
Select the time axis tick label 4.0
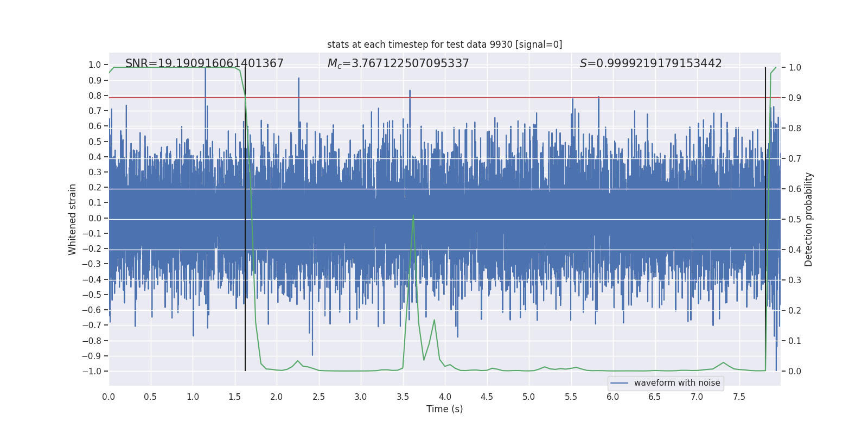(445, 397)
